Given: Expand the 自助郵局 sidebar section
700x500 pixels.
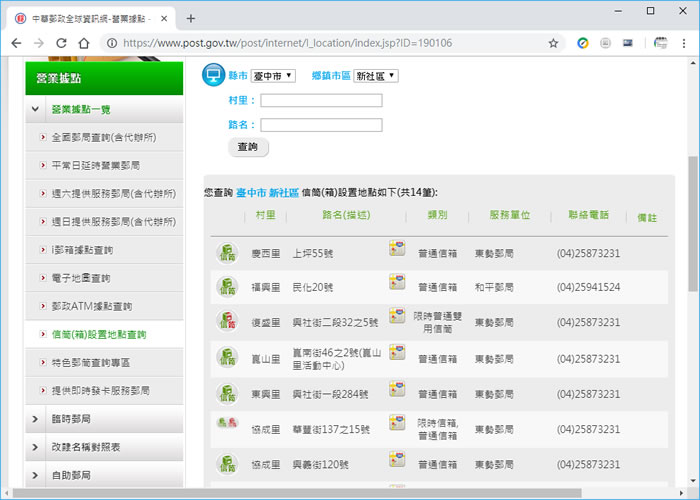Looking at the screenshot, I should click(104, 475).
